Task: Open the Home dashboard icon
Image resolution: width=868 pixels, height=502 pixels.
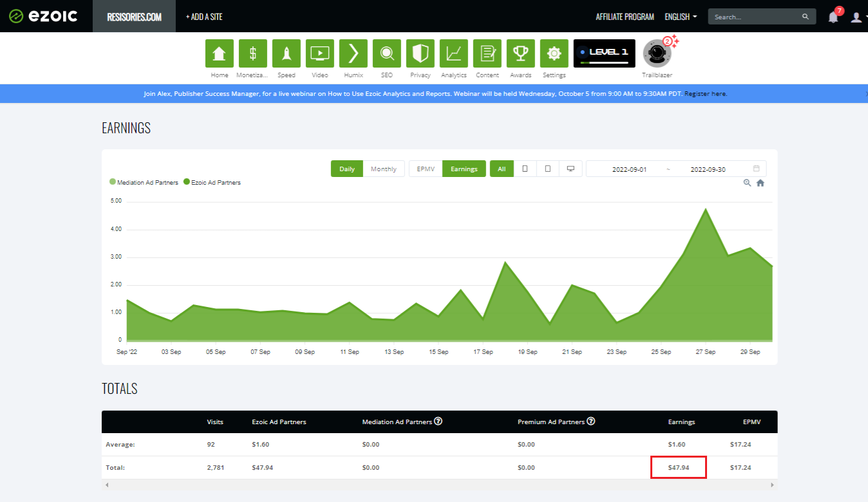Action: 219,53
